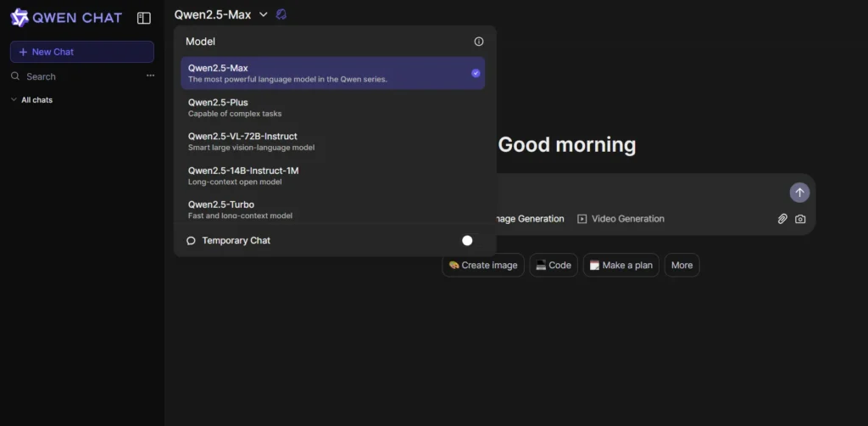This screenshot has height=426, width=868.
Task: Click the Search chats field
Action: 77,76
